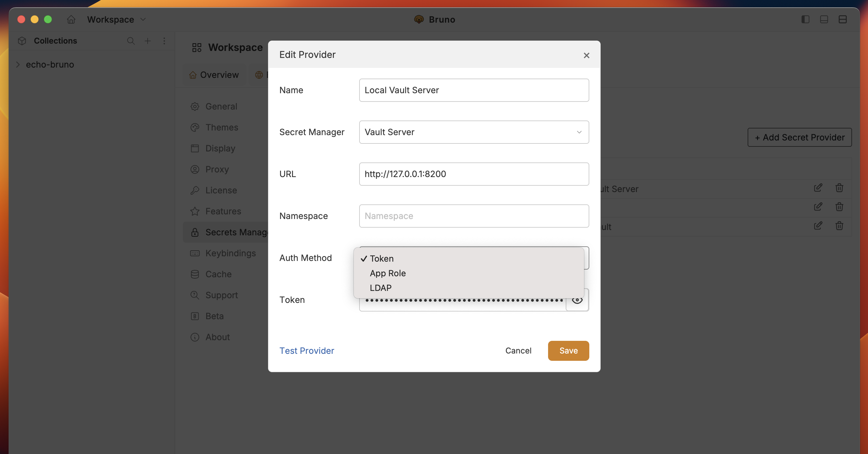Image resolution: width=868 pixels, height=454 pixels.
Task: Search collections with magnifier icon
Action: [131, 41]
